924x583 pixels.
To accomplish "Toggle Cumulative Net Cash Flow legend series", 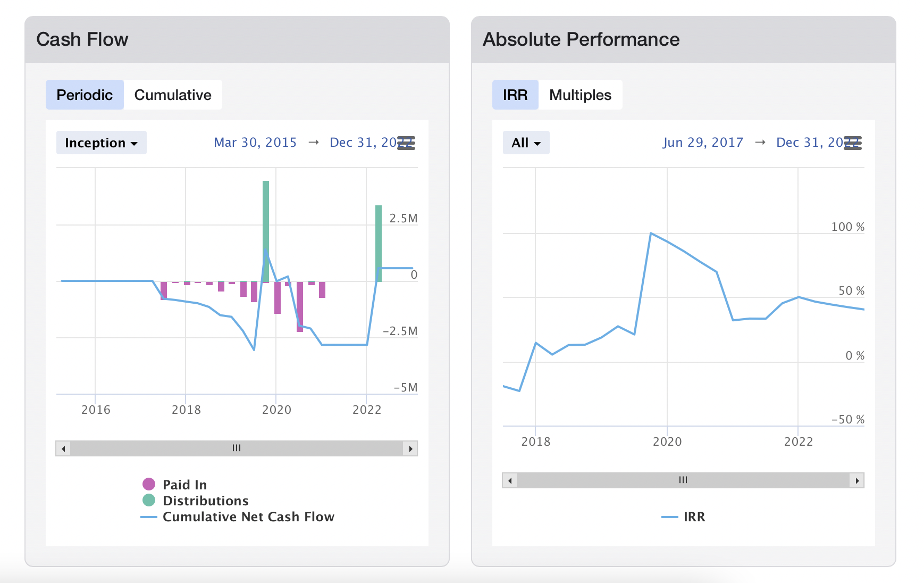I will 238,517.
